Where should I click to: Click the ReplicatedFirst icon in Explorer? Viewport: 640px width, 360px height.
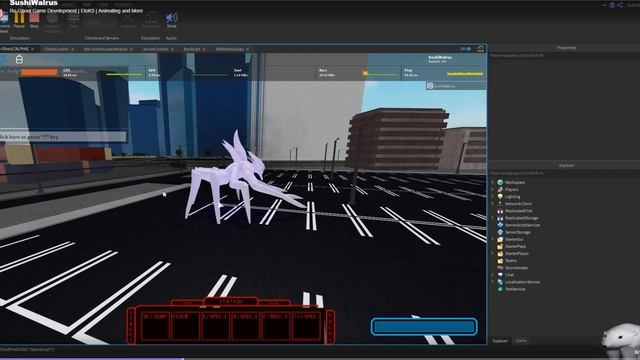[500, 211]
